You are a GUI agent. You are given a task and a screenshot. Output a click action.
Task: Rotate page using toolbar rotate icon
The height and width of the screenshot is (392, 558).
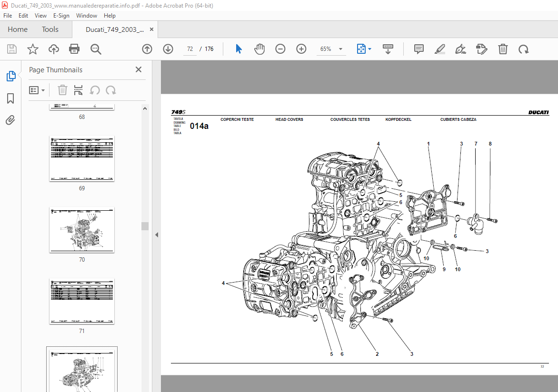tap(523, 49)
